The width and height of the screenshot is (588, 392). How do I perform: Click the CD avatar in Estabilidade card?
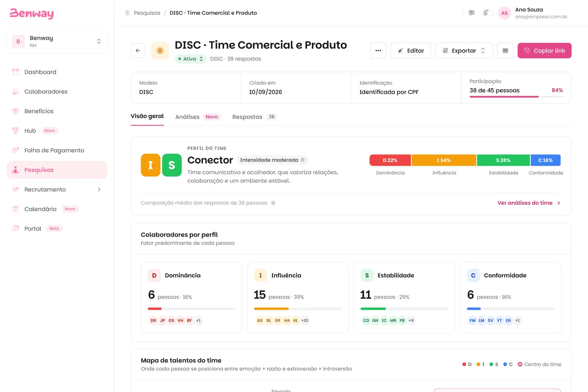[366, 321]
